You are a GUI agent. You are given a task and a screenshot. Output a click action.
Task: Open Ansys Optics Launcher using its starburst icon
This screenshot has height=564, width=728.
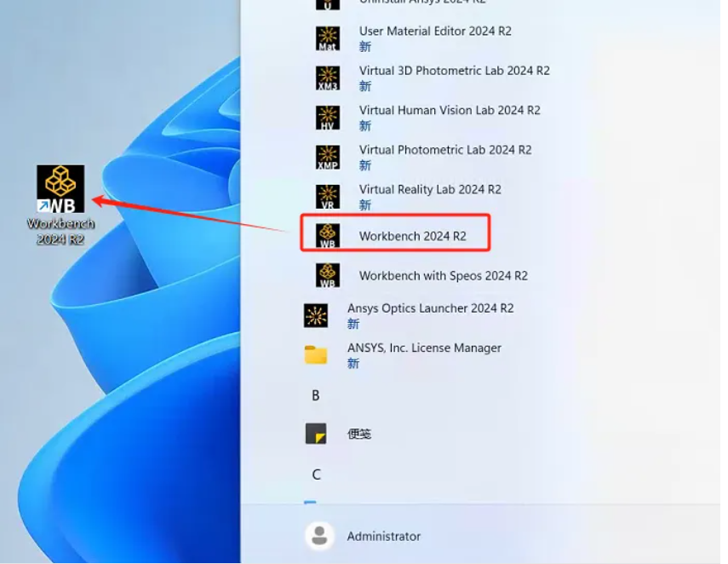(x=316, y=315)
